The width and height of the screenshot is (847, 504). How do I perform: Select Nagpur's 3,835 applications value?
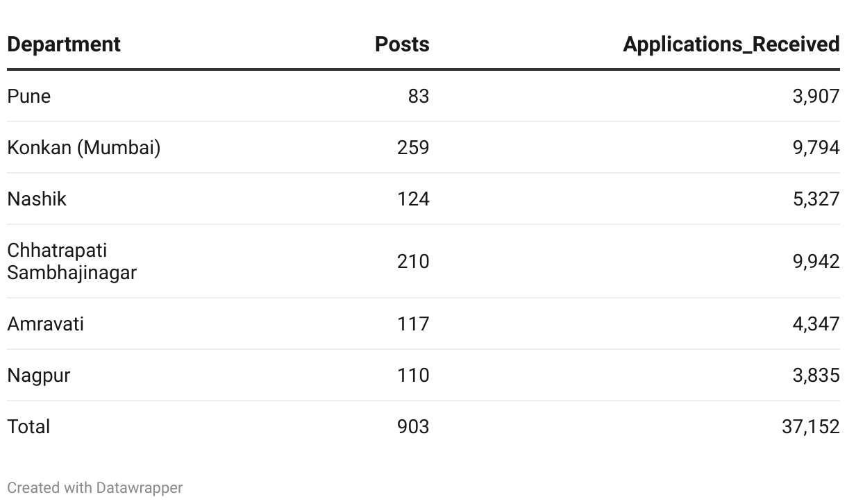(816, 375)
